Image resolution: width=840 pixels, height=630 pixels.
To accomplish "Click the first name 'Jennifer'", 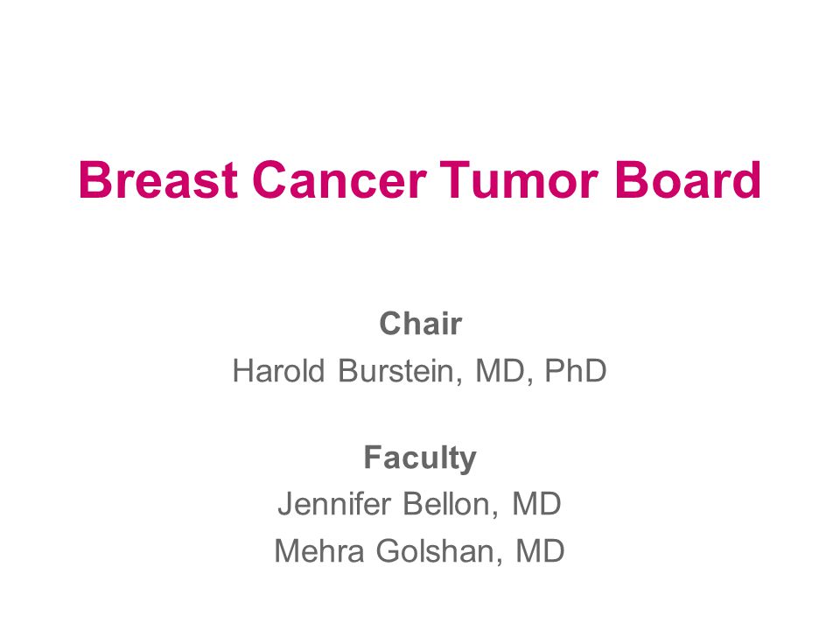I will (x=335, y=504).
